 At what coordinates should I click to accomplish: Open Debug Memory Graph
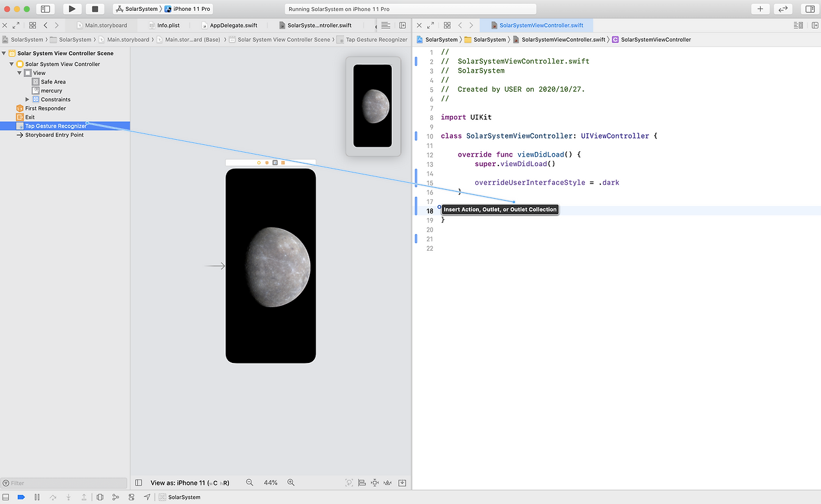(115, 497)
